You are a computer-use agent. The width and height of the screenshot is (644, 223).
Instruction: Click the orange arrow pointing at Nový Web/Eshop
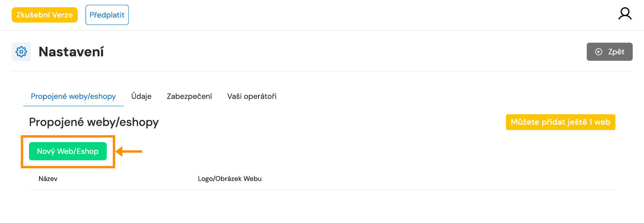pos(129,151)
